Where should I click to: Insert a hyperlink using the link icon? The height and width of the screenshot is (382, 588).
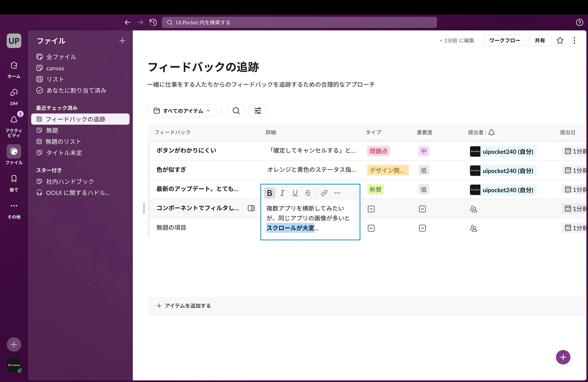[324, 193]
